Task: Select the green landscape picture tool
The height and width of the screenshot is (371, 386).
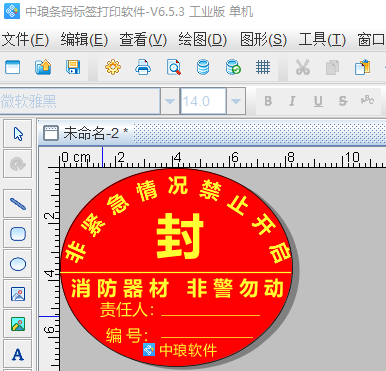Action: (18, 324)
